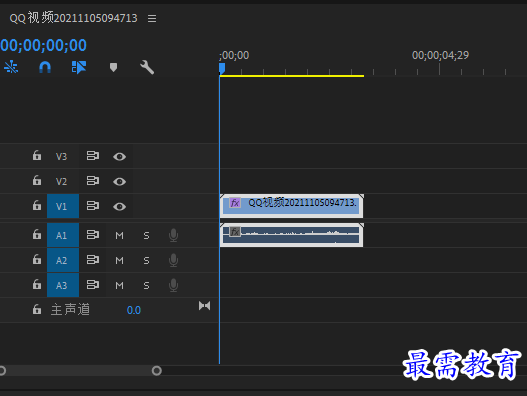Solo audio track A3

[146, 286]
